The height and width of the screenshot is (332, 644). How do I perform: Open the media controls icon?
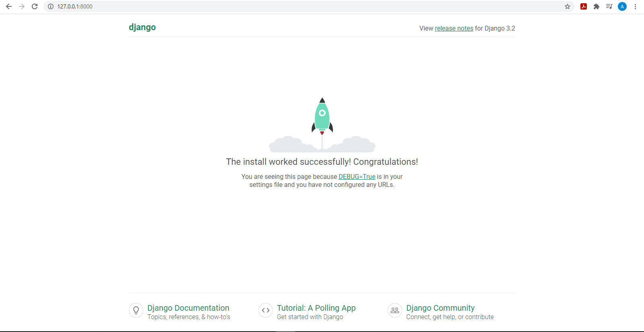point(609,6)
